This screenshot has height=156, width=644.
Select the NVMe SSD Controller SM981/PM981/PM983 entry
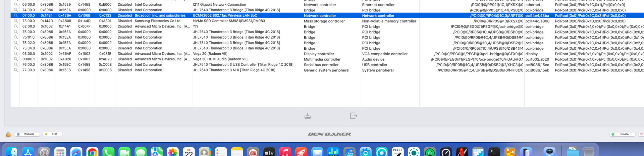[229, 21]
